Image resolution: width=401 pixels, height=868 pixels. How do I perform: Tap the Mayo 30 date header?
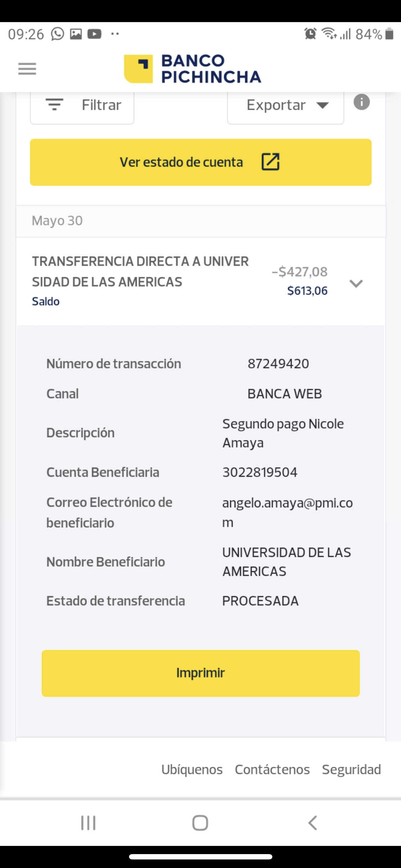pos(57,221)
